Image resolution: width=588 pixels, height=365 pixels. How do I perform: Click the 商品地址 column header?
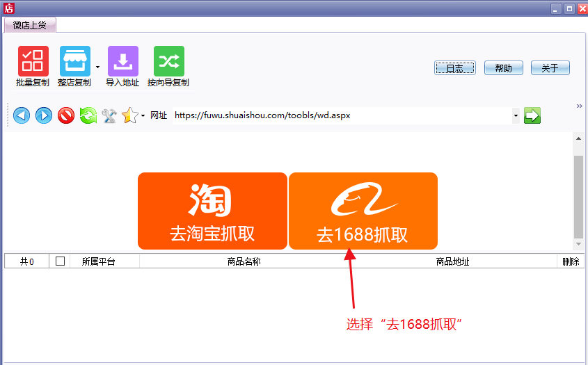click(x=452, y=261)
